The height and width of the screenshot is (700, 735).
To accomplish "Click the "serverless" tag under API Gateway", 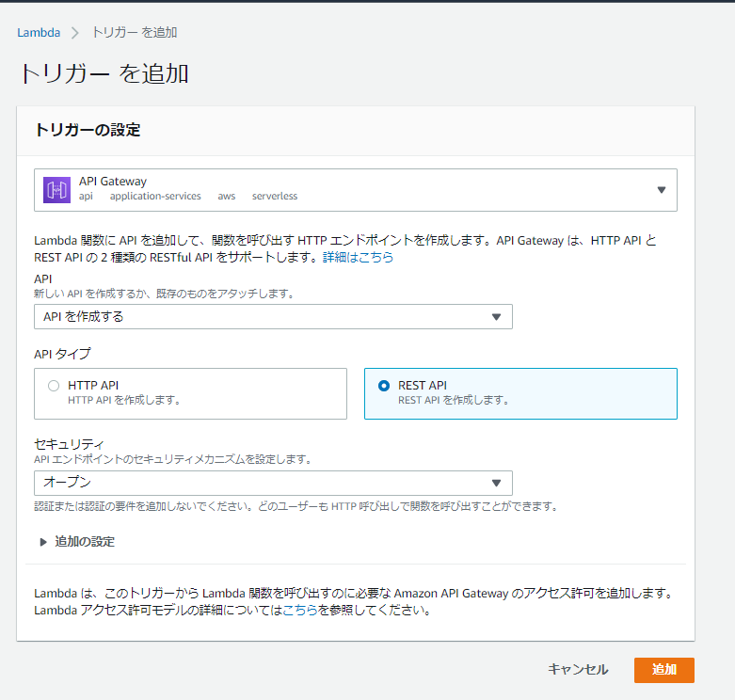I will click(275, 197).
